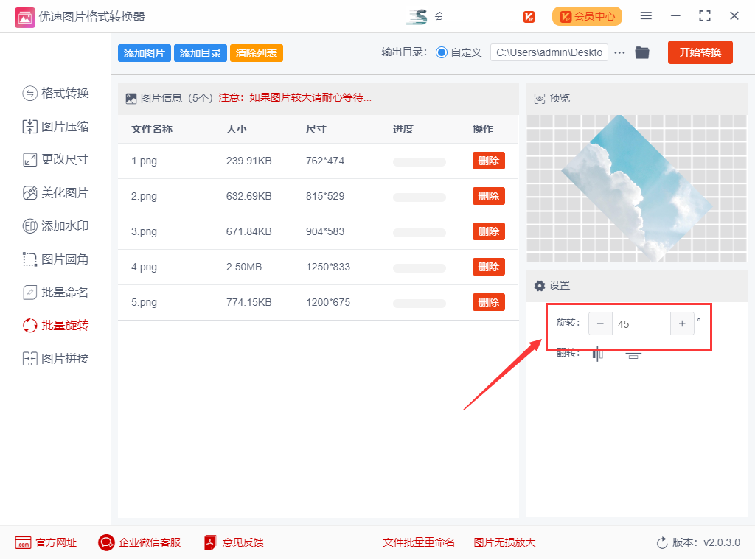Viewport: 755px width, 560px height.
Task: Open 企业微信客服 support
Action: [x=139, y=542]
